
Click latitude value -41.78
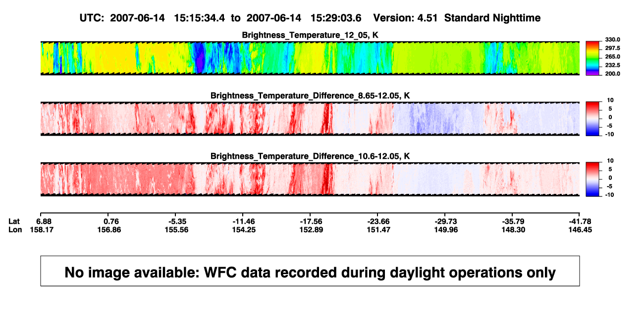coord(581,221)
